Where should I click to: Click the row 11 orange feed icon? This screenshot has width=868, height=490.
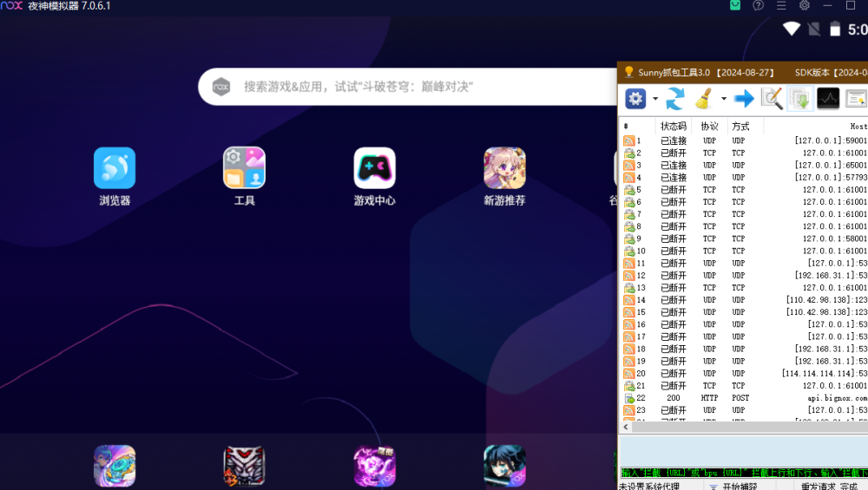(x=628, y=264)
